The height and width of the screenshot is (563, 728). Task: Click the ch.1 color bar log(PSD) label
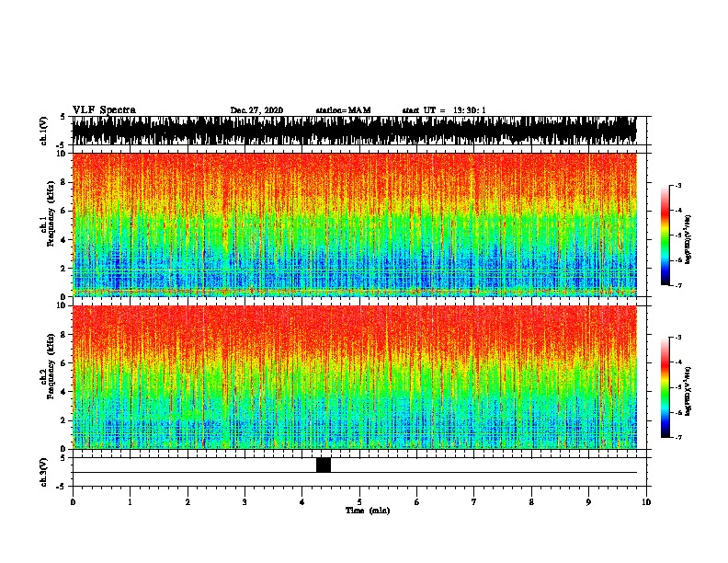click(x=688, y=240)
